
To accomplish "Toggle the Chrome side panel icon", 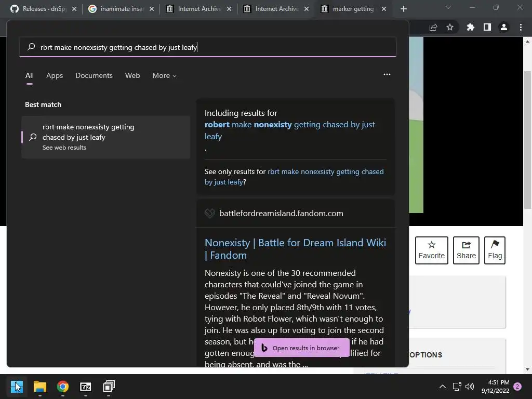I will pos(487,27).
